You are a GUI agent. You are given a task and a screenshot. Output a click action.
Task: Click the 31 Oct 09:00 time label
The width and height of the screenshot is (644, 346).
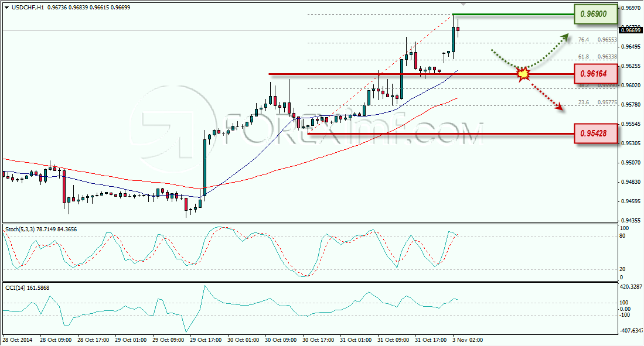click(x=393, y=340)
